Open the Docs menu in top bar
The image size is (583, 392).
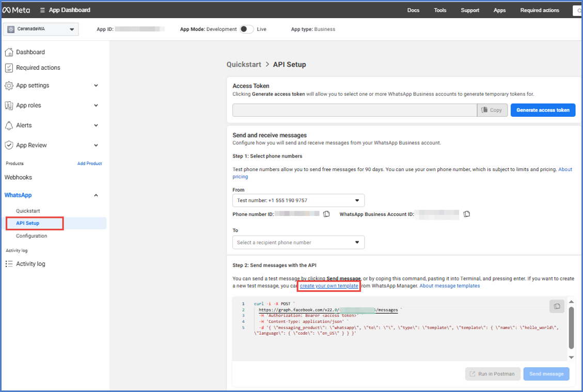[x=413, y=10]
